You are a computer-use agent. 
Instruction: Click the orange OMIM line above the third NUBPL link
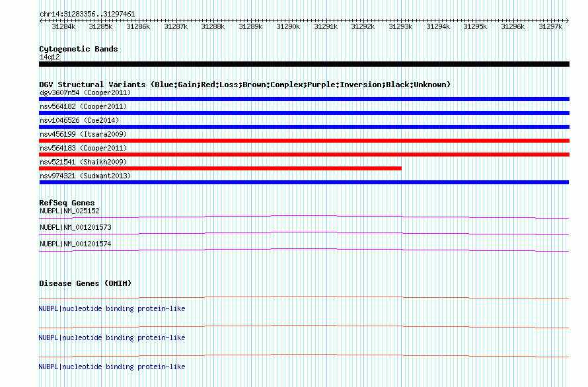(x=304, y=355)
